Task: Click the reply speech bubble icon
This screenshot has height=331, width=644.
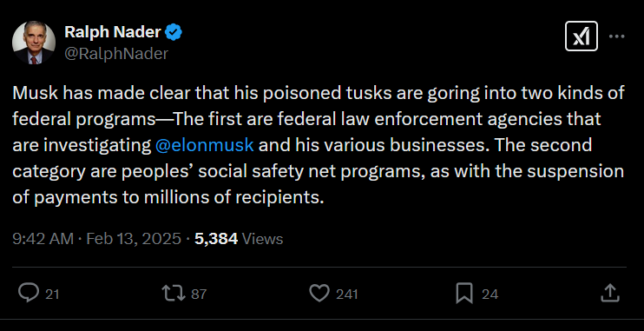Action: tap(29, 293)
